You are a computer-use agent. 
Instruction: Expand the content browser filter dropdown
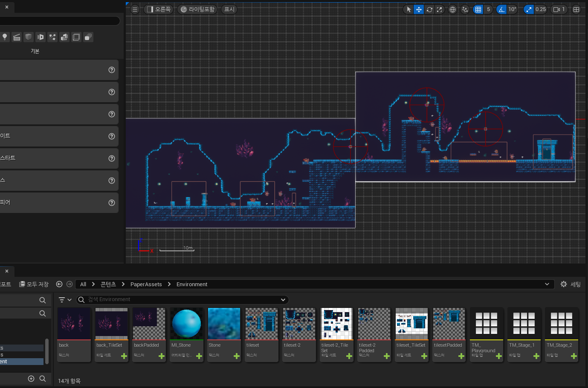point(65,300)
